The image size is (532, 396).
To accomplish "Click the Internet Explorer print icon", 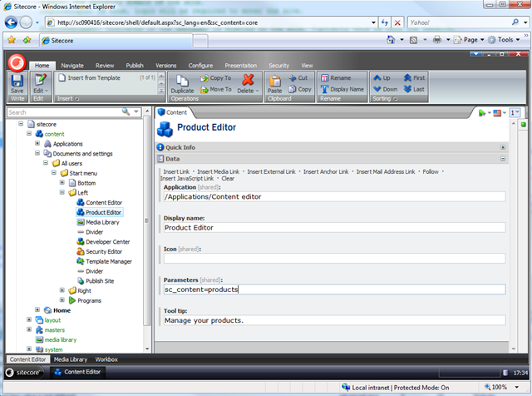I will (x=437, y=40).
